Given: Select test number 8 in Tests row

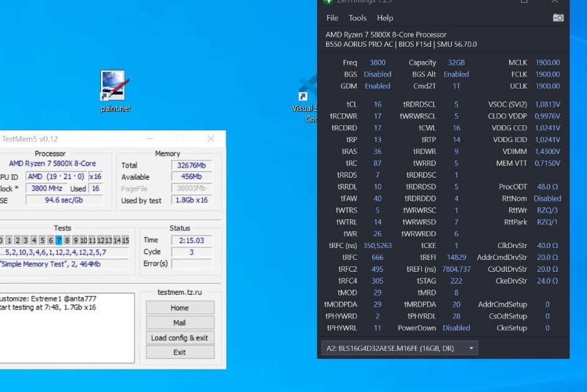Looking at the screenshot, I should 67,241.
